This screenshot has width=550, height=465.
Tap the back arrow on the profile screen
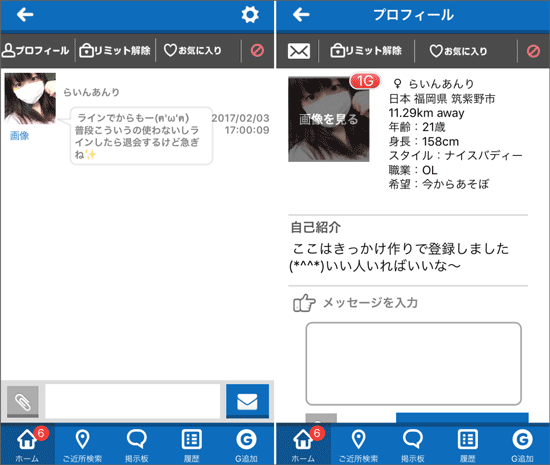(x=301, y=15)
